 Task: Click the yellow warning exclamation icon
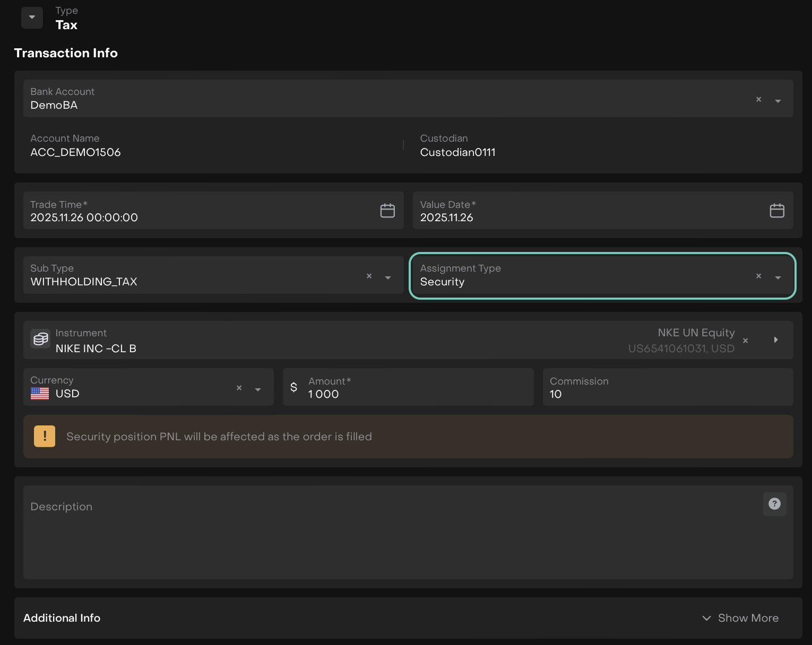(x=45, y=436)
